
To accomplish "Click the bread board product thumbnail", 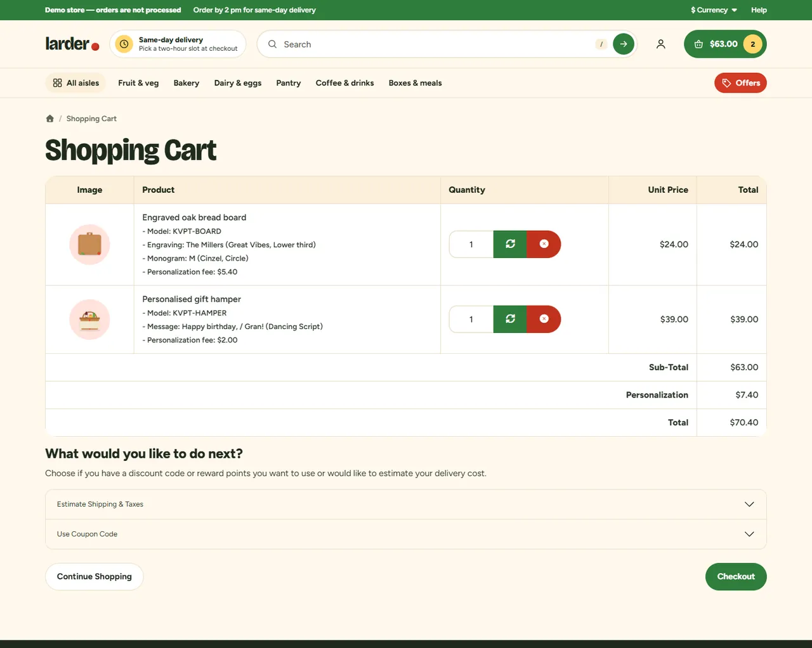I will 89,244.
